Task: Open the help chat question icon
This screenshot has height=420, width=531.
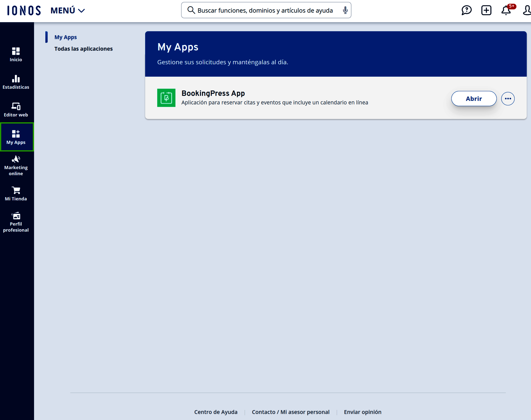Action: [466, 10]
